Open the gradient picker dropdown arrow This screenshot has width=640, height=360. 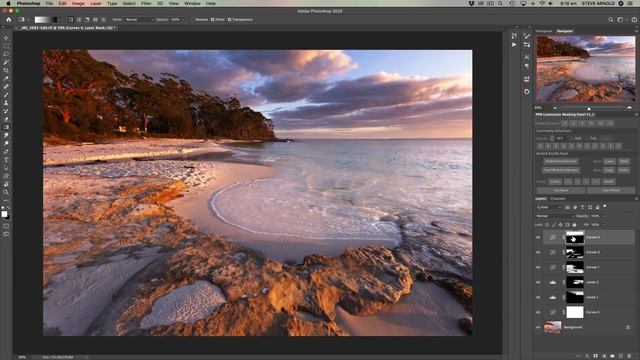click(x=60, y=19)
